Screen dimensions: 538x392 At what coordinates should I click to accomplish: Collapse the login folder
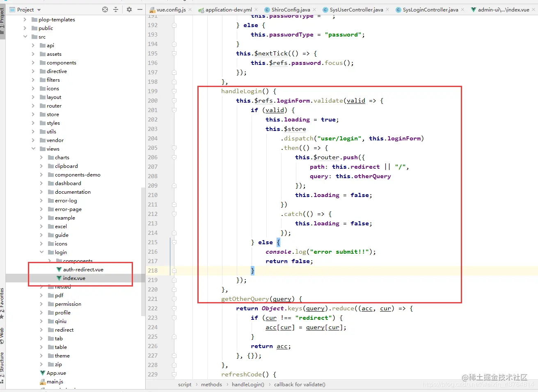point(41,252)
